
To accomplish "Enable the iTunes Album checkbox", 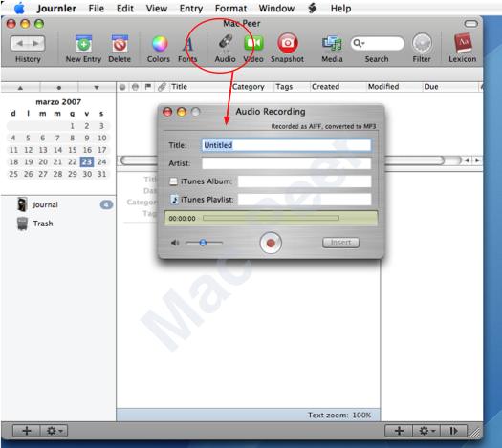I will (173, 181).
